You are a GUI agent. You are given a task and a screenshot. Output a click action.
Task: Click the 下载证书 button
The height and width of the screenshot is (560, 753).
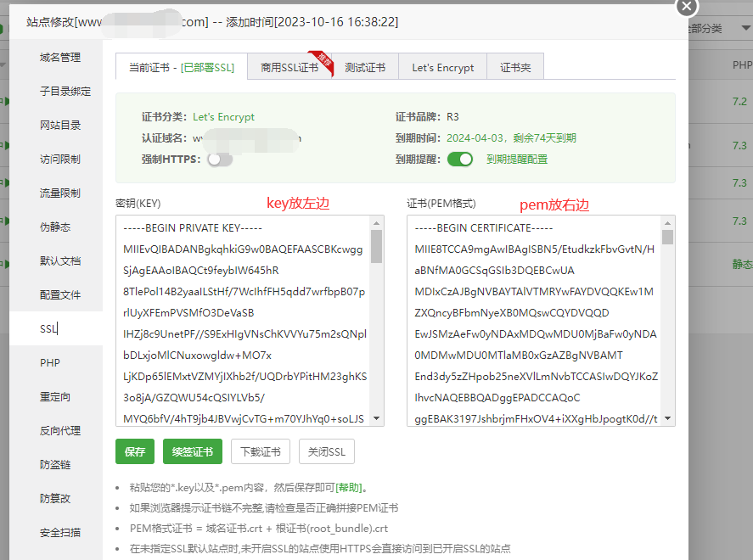point(261,451)
